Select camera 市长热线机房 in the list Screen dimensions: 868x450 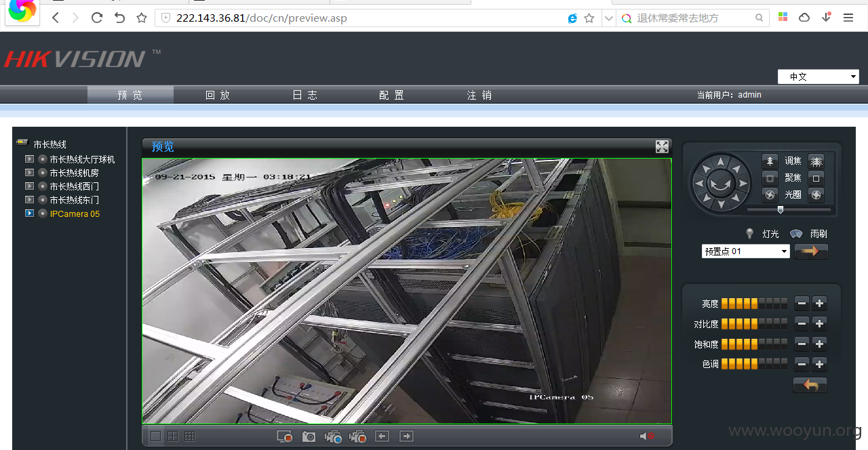point(74,173)
